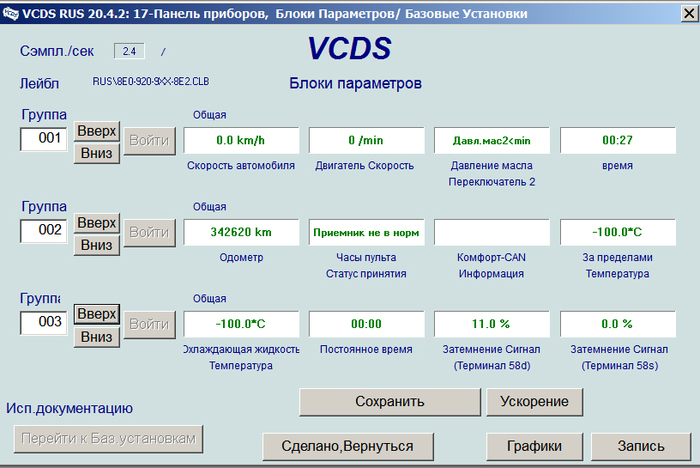Focus the group number field 003
700x468 pixels.
43,322
